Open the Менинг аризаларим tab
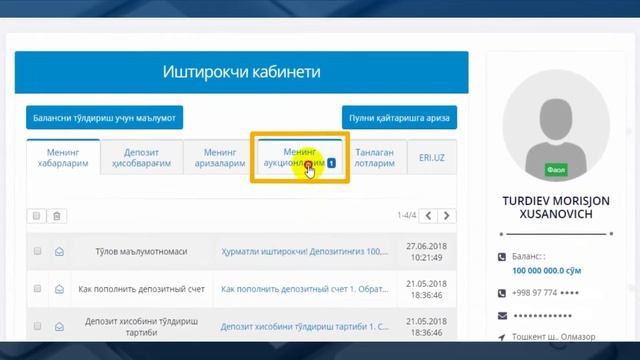Viewport: 640px width, 360px height. [x=220, y=158]
